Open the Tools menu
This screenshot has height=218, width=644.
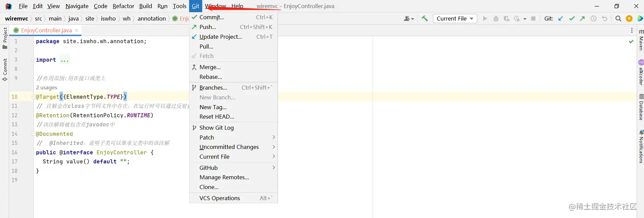[179, 6]
